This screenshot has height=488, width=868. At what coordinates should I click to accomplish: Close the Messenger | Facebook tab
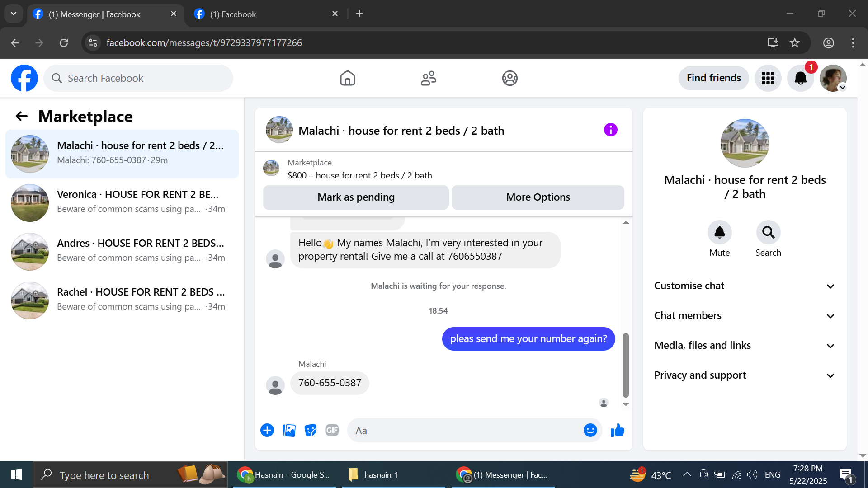click(x=173, y=14)
